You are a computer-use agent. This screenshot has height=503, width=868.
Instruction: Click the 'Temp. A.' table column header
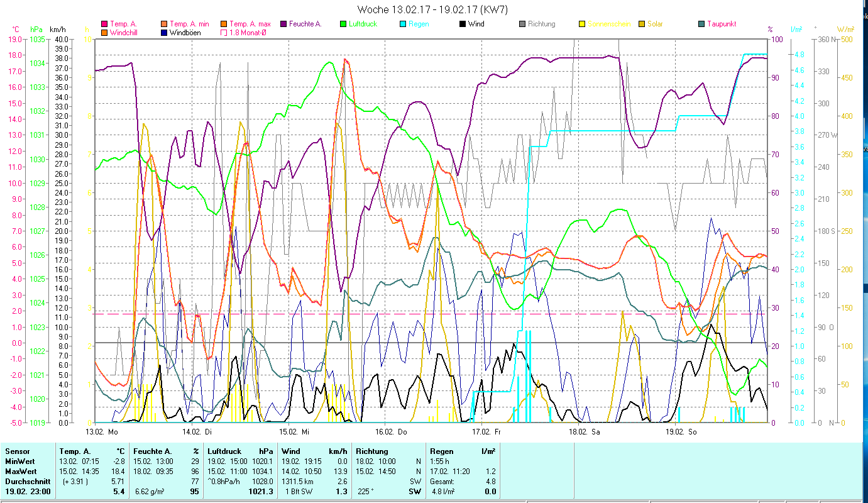tap(75, 451)
